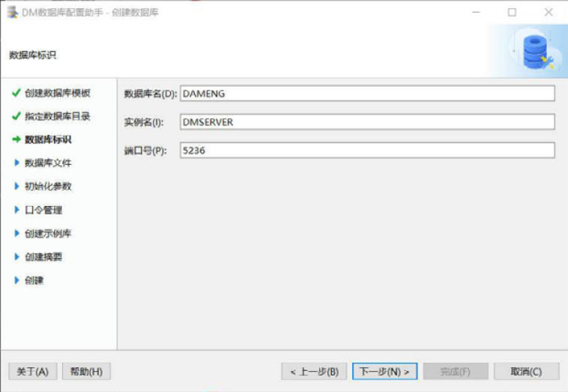Click the DM app icon in title bar
The width and height of the screenshot is (568, 392).
[x=12, y=12]
